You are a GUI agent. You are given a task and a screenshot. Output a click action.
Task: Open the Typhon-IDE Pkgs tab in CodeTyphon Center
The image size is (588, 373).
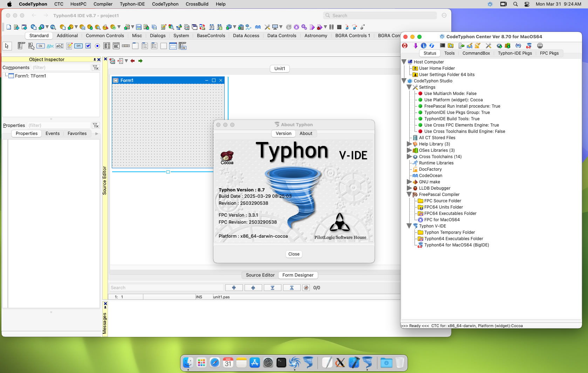515,53
